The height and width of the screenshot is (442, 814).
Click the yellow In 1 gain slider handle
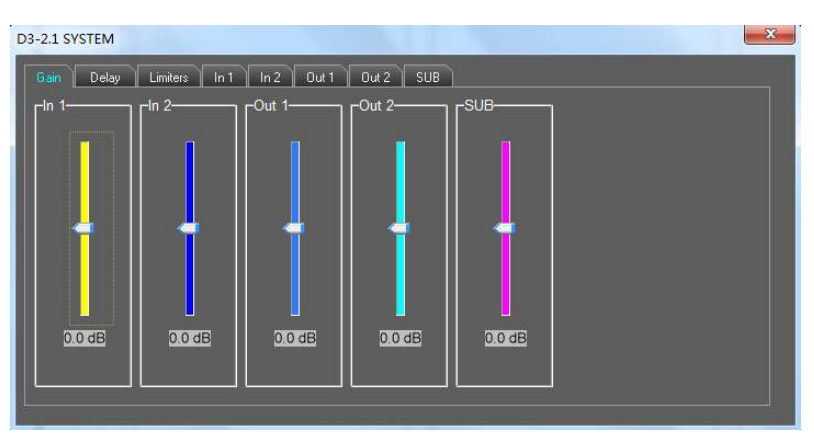[x=84, y=229]
